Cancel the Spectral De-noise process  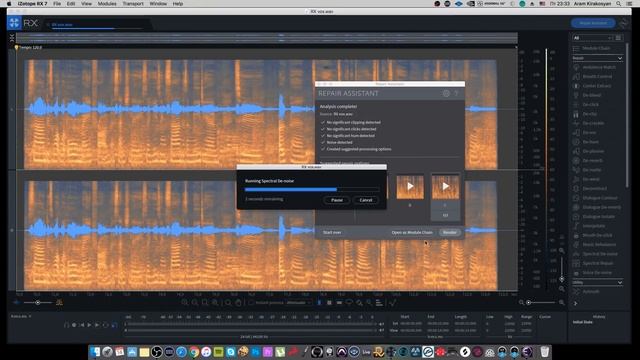(x=366, y=200)
